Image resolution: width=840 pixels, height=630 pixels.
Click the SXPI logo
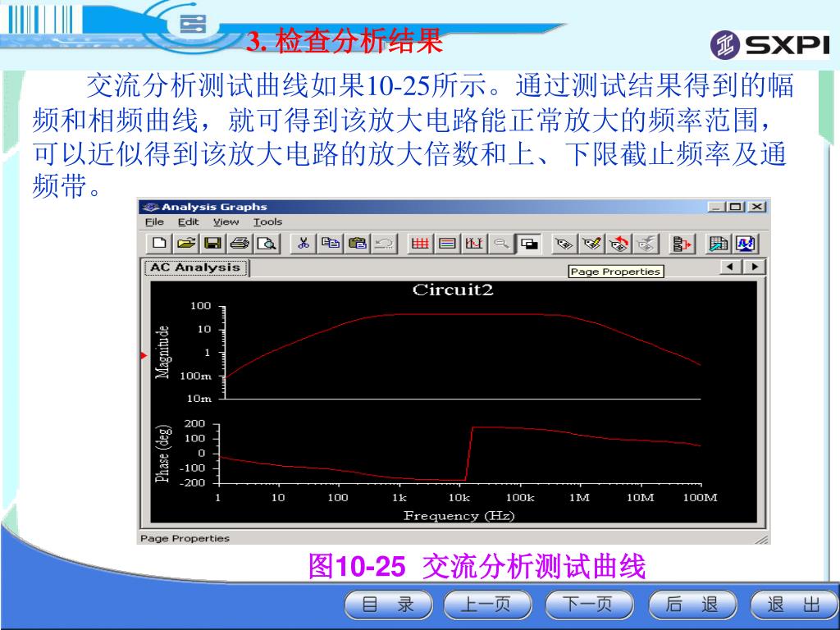[771, 44]
